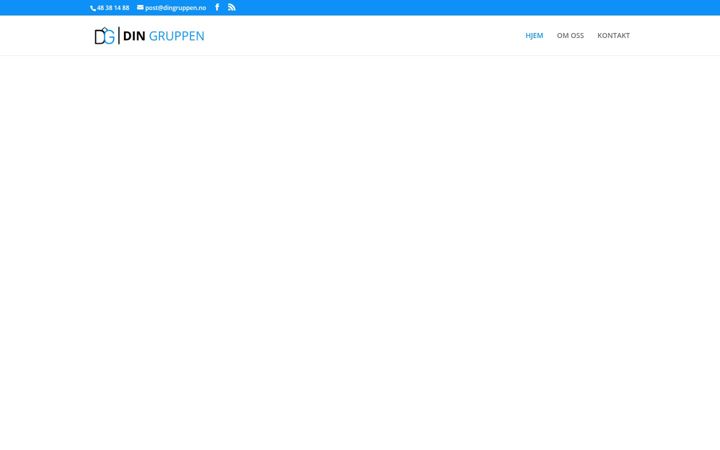Call phone number 48 38 14 88
The image size is (720, 450).
pos(110,8)
